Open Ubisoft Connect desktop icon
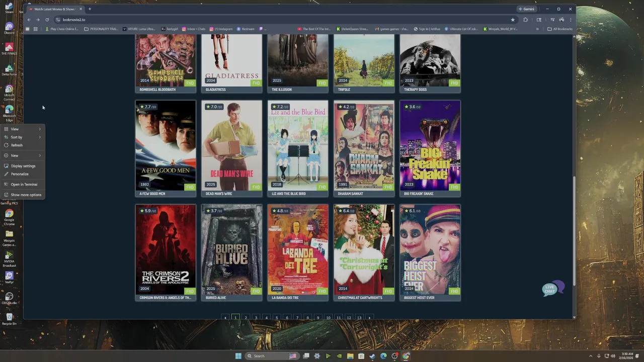This screenshot has height=362, width=644. [9, 93]
